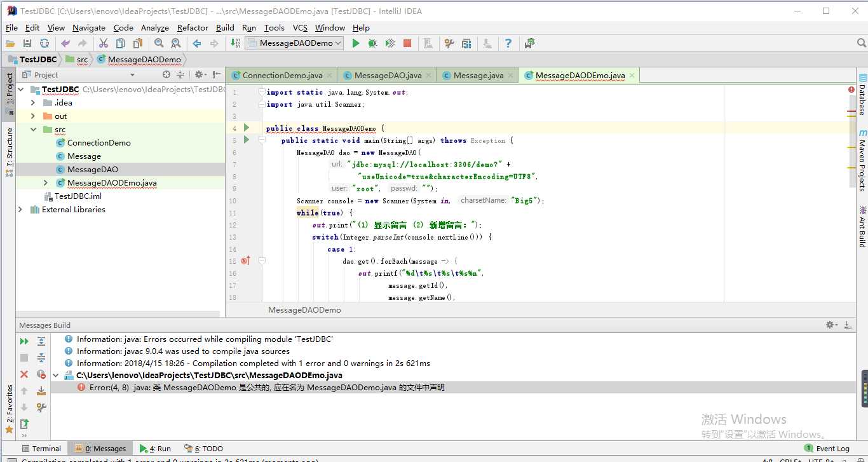Image resolution: width=868 pixels, height=462 pixels.
Task: Hide the Messages Build panel
Action: pos(848,325)
